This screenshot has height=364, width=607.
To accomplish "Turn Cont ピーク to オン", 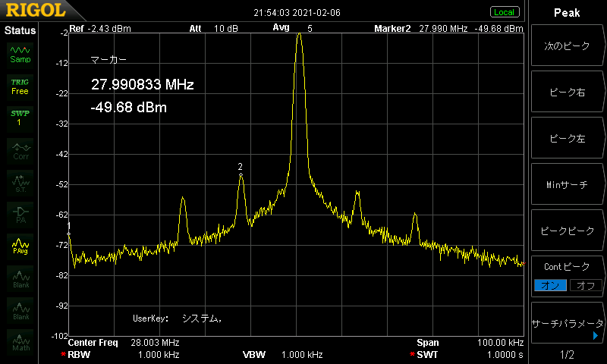I will tap(550, 285).
